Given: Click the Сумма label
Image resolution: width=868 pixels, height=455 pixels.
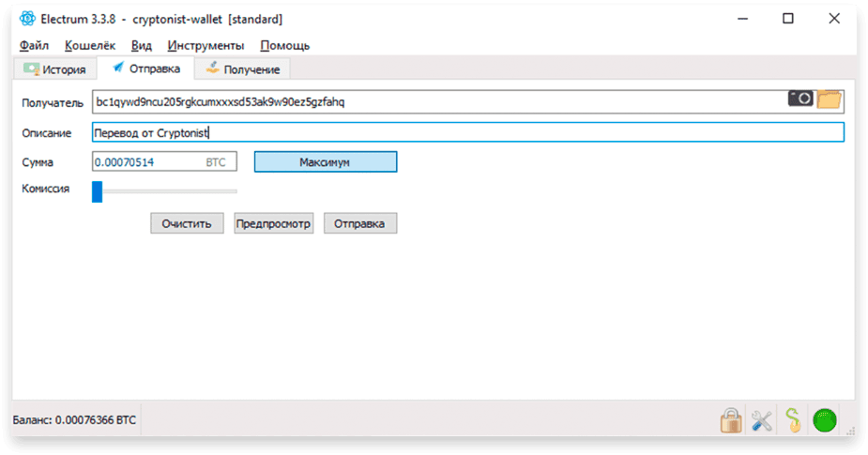Looking at the screenshot, I should (38, 162).
